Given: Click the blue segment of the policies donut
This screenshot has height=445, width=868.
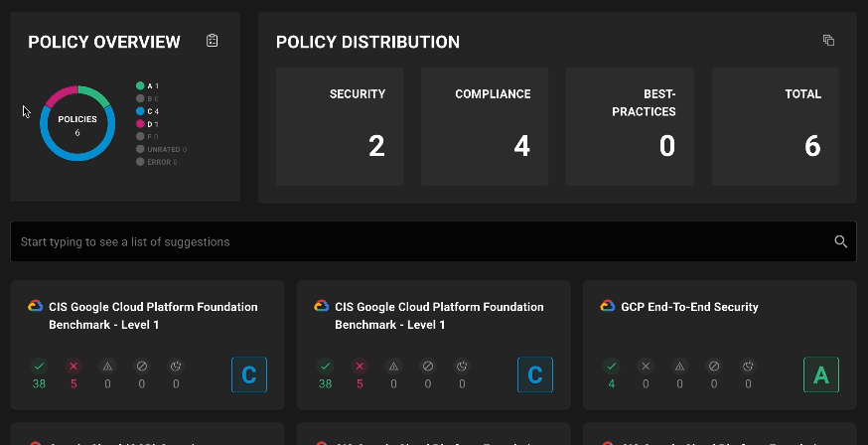Looking at the screenshot, I should coord(77,157).
